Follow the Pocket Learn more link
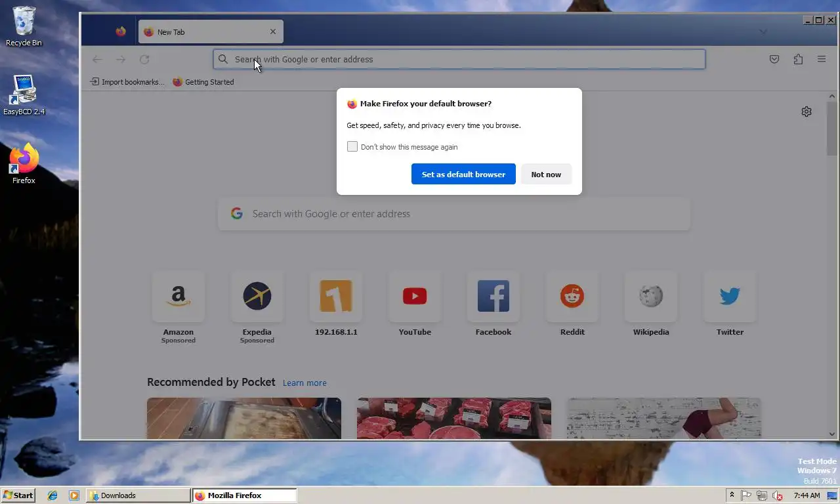 coord(304,383)
